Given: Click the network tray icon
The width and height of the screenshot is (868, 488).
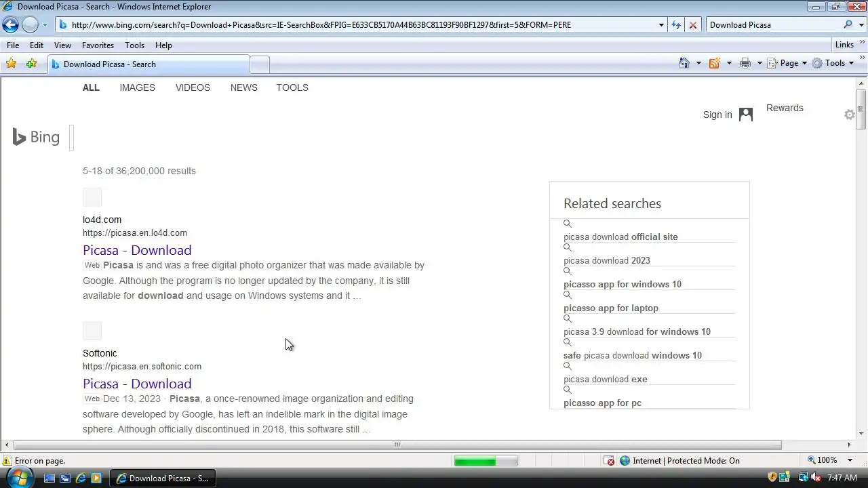Looking at the screenshot, I should click(804, 478).
